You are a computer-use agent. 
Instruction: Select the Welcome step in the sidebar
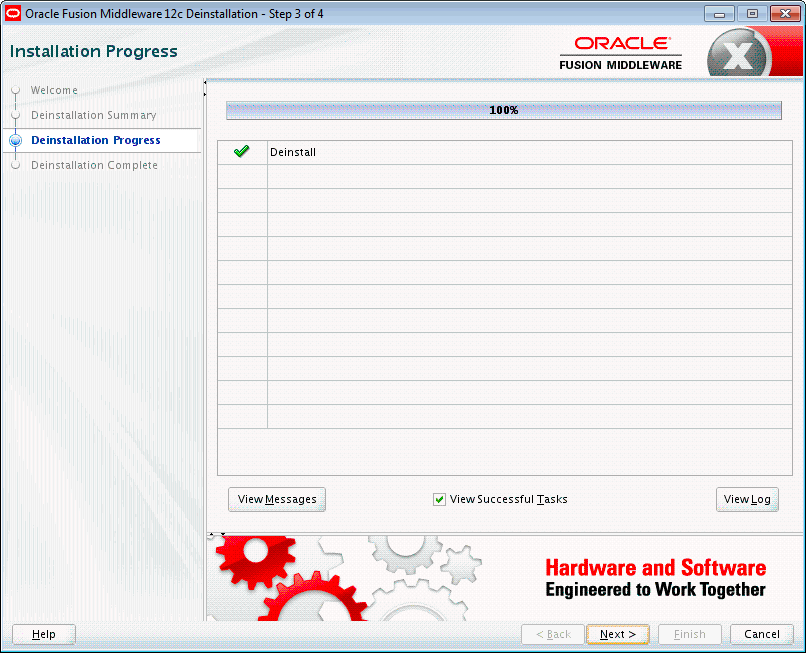tap(54, 90)
